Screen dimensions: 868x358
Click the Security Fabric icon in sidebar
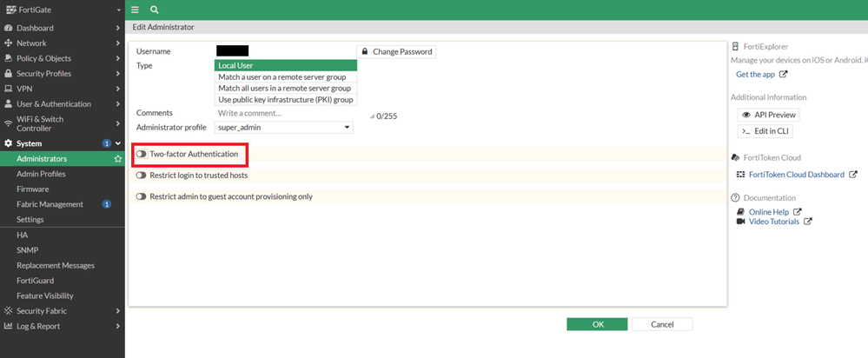9,311
